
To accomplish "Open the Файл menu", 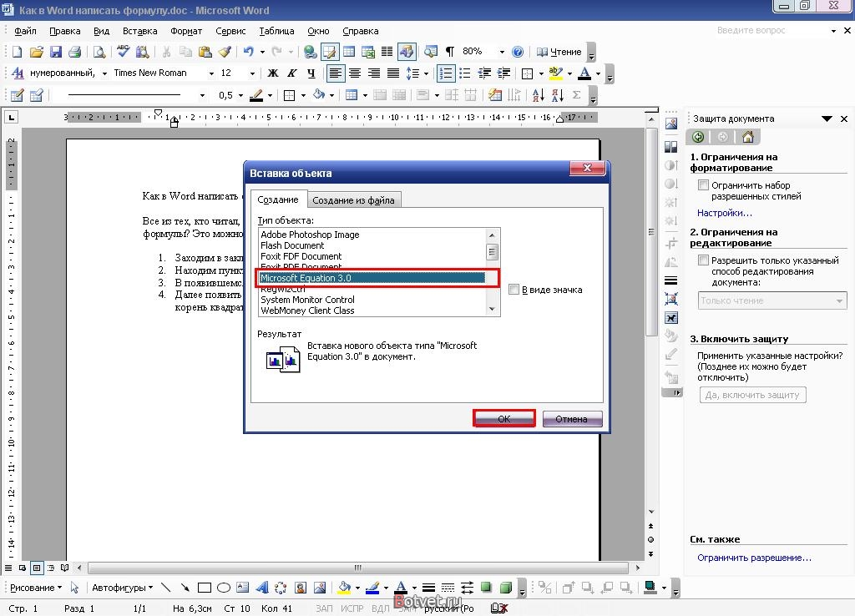I will pos(25,31).
